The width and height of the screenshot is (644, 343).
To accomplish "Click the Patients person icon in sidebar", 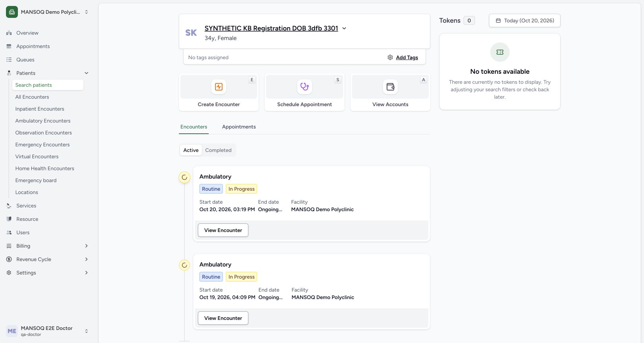I will pyautogui.click(x=9, y=73).
